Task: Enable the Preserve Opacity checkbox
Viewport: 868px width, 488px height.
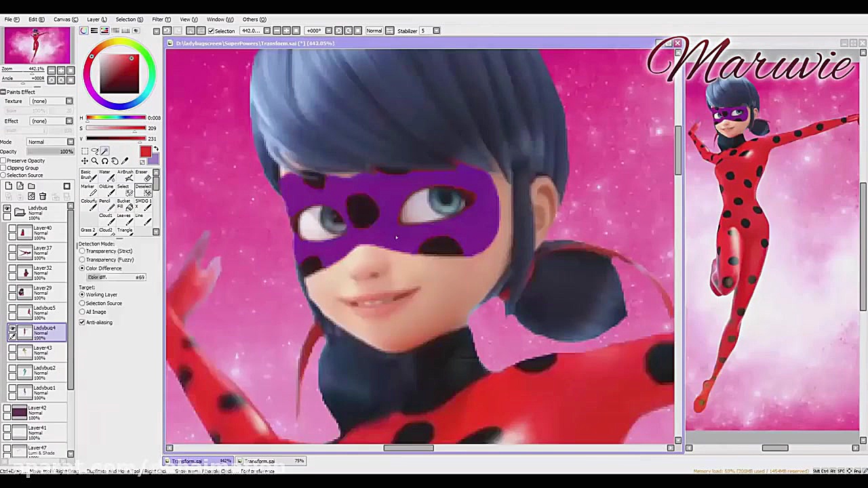Action: (x=4, y=161)
